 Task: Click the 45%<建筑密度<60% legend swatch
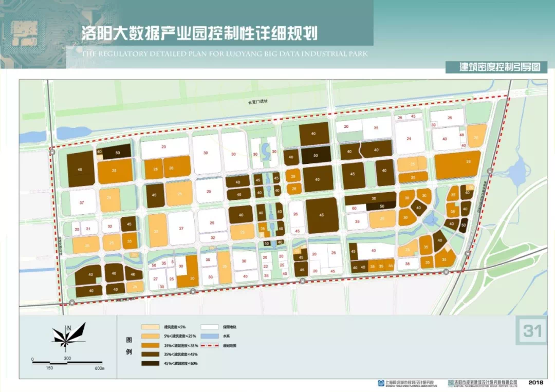point(150,363)
